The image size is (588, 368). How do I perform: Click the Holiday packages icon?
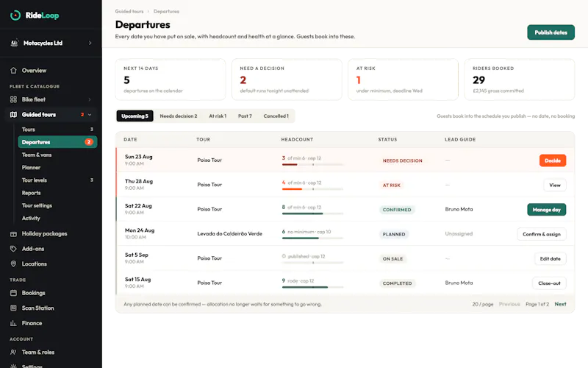coord(13,233)
